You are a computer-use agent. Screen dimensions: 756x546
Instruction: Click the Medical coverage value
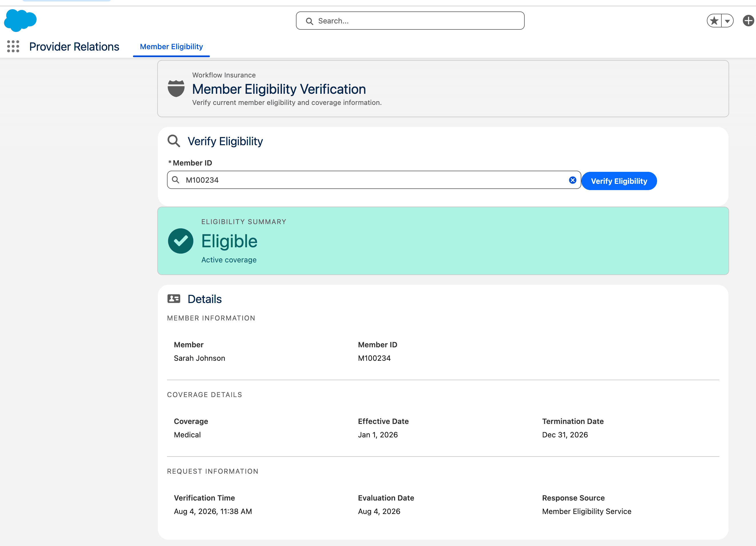(x=187, y=435)
